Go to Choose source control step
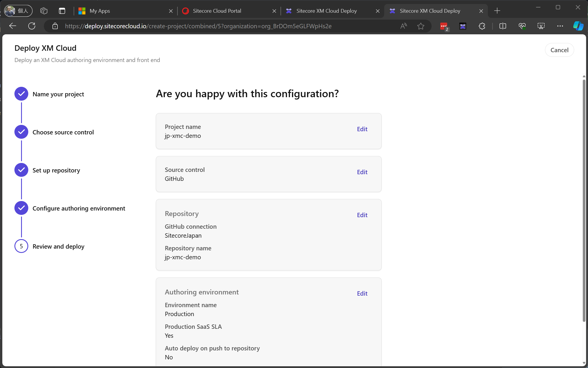588x368 pixels. [x=54, y=132]
